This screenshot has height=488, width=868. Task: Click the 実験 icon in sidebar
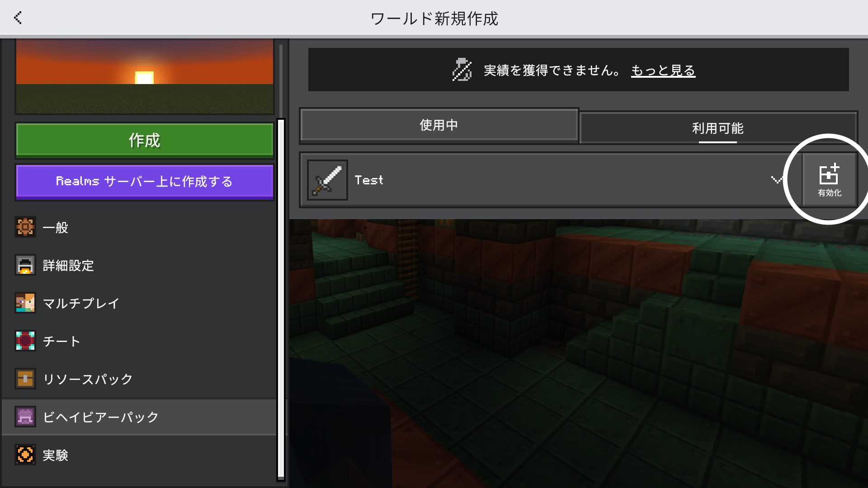25,455
